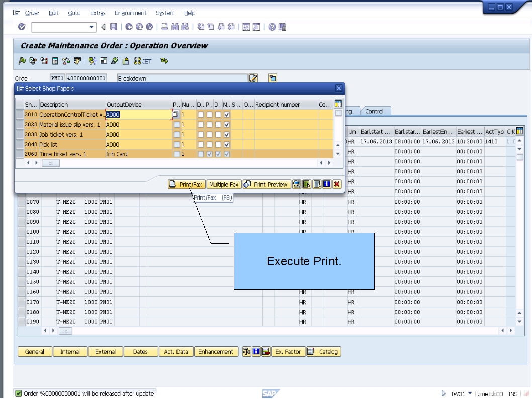This screenshot has height=399, width=532.
Task: Click the Multiple Fax button
Action: click(223, 184)
